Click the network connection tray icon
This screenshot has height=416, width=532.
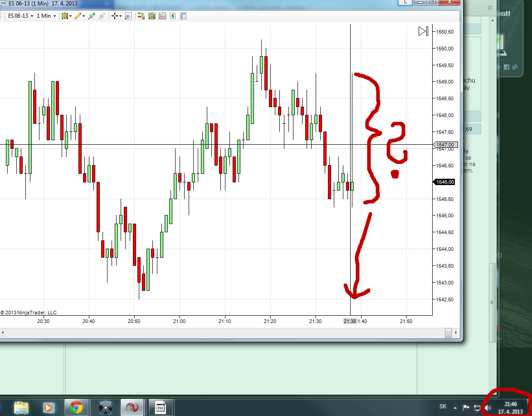[477, 407]
